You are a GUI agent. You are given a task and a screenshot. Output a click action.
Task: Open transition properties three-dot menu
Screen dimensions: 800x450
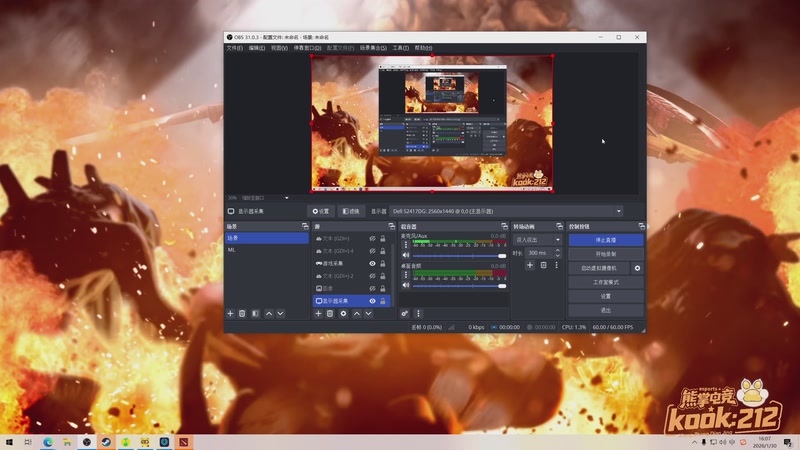556,265
